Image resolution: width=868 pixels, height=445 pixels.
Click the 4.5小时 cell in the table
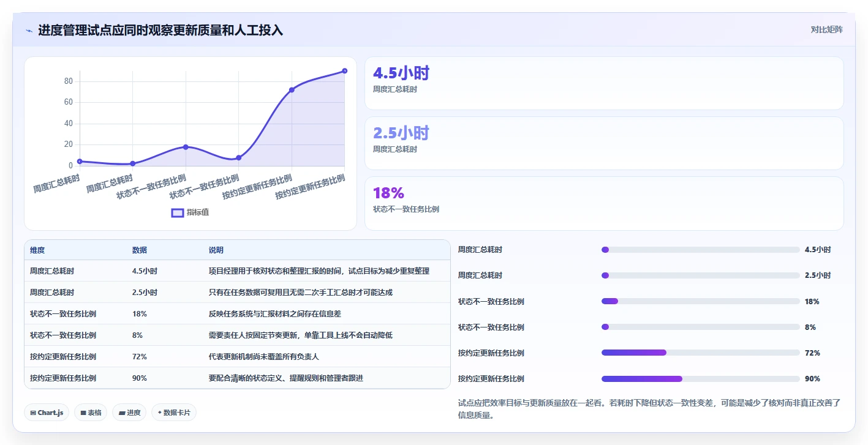pos(145,271)
